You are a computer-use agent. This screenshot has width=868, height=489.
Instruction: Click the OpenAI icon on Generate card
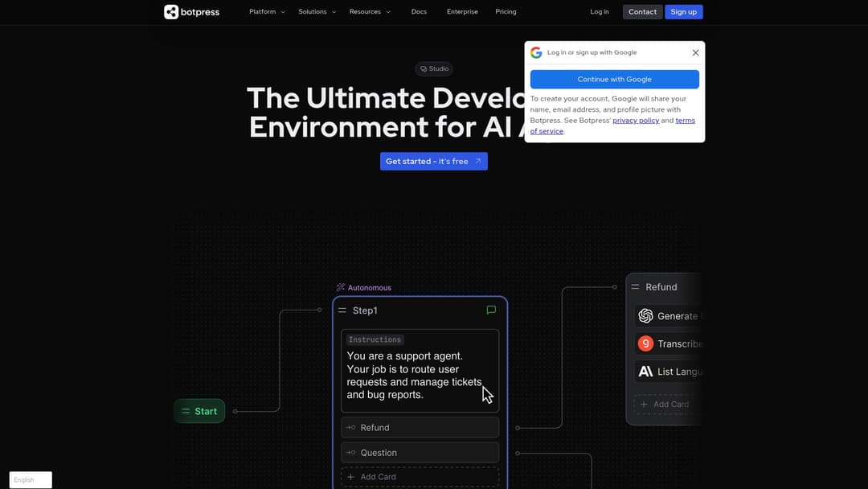[x=645, y=315]
